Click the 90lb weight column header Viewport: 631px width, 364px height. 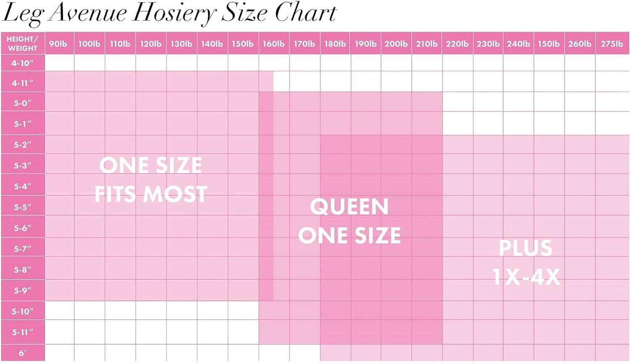pyautogui.click(x=58, y=44)
